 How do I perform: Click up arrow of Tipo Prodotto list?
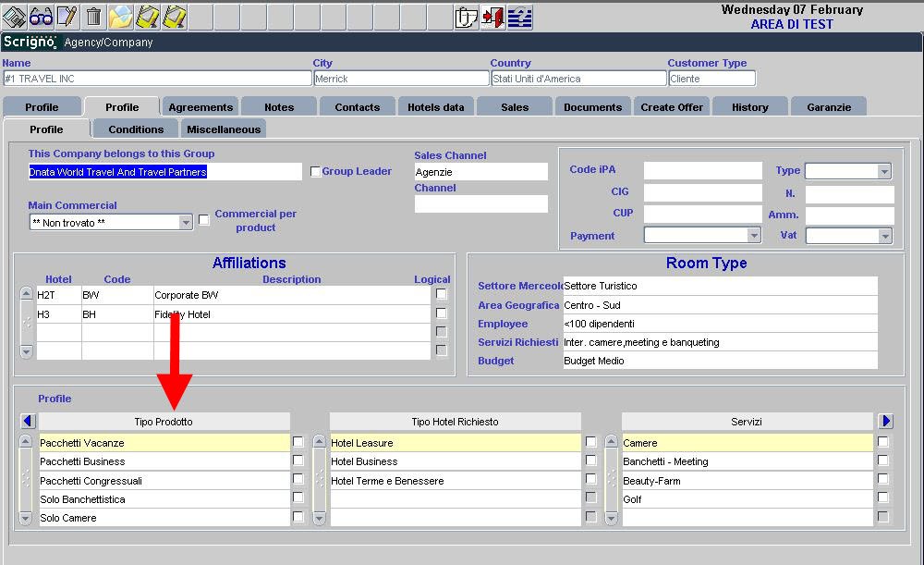(25, 441)
